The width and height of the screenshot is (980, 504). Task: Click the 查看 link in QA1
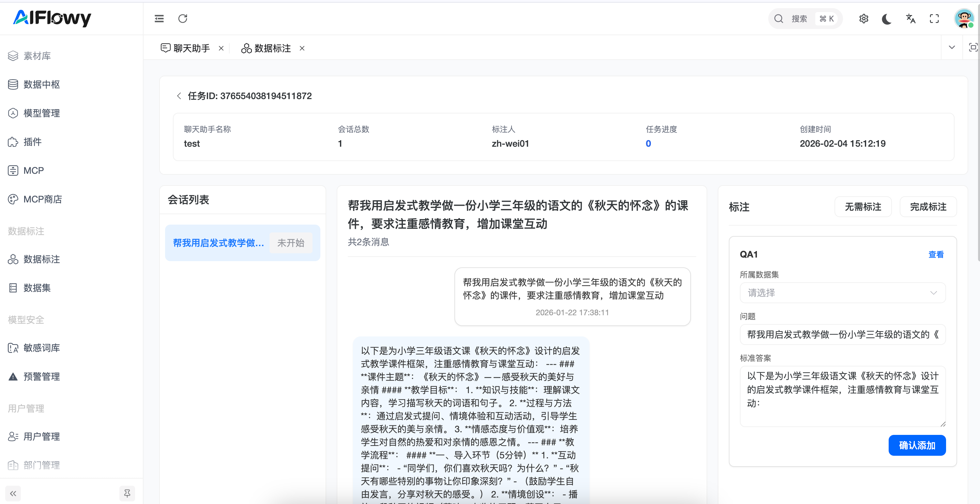pyautogui.click(x=936, y=254)
